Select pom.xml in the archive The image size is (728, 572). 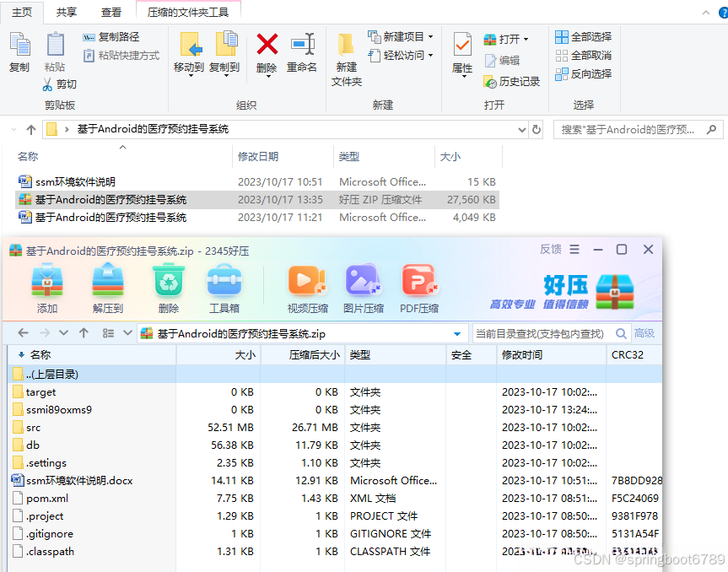pyautogui.click(x=335, y=499)
